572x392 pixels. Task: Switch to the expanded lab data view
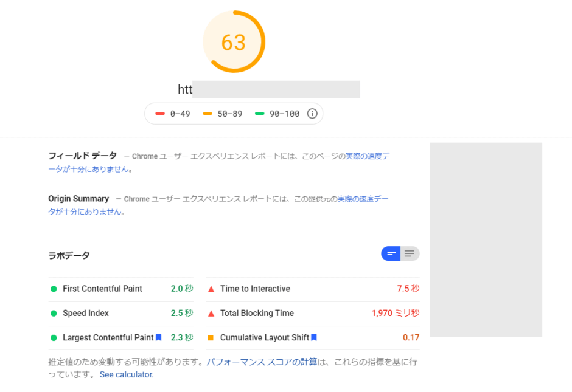(x=410, y=253)
